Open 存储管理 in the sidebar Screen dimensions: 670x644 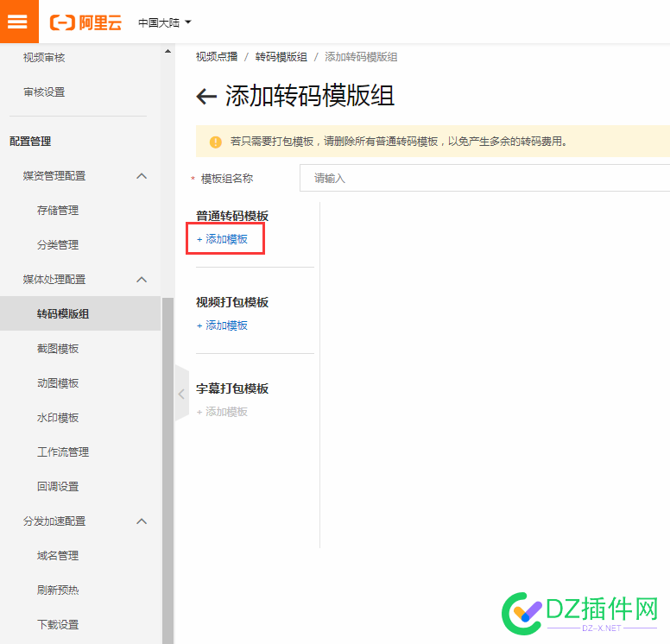(x=58, y=211)
